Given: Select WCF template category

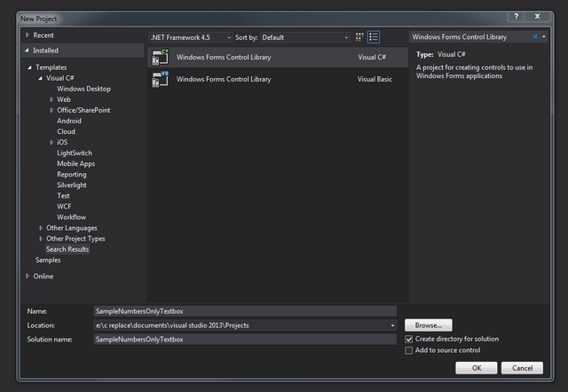Looking at the screenshot, I should [x=64, y=207].
